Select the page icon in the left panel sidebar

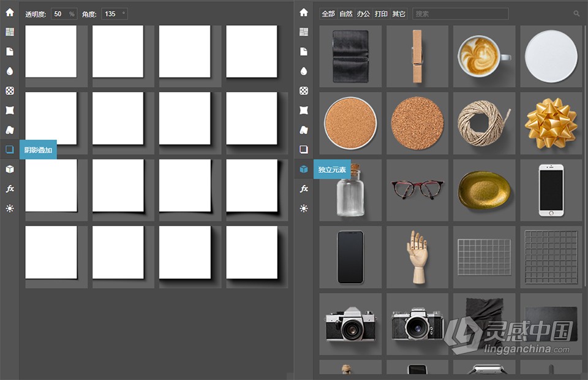pos(10,51)
